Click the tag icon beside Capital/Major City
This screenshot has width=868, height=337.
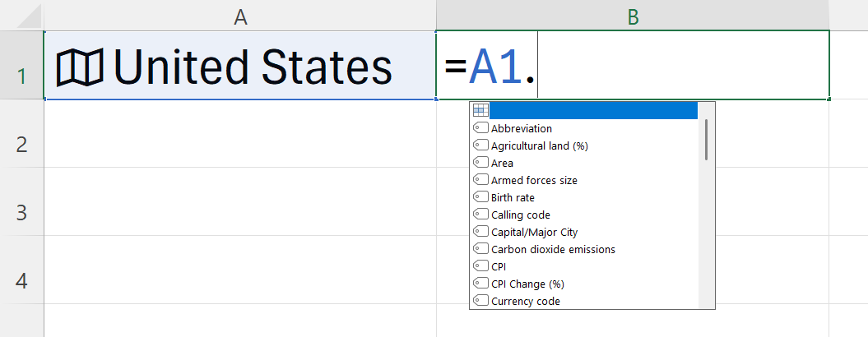pos(480,231)
